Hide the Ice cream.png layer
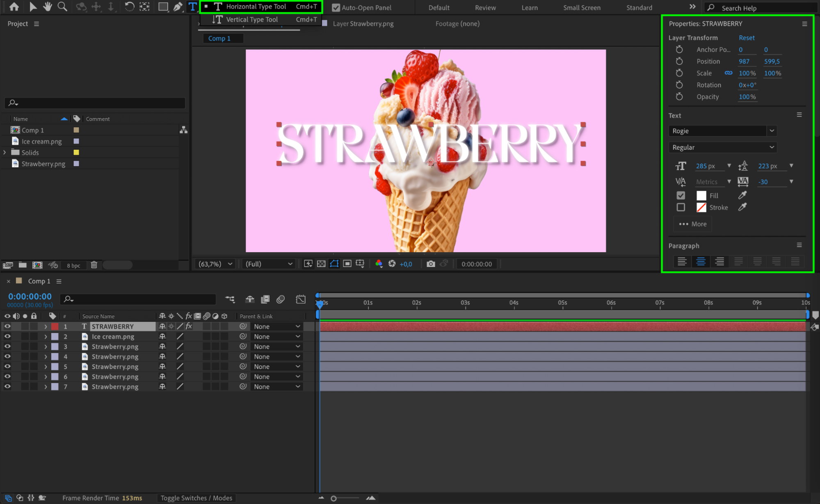 pyautogui.click(x=7, y=336)
